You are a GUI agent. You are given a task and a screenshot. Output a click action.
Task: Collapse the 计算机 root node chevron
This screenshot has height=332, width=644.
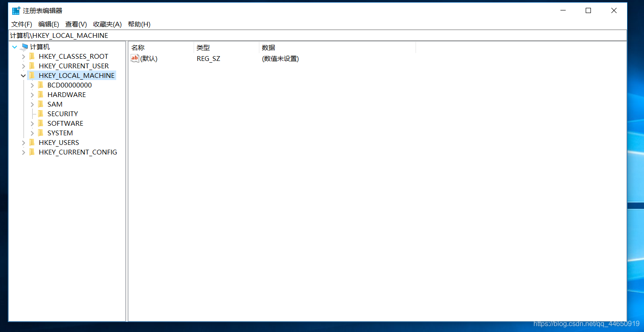tap(15, 47)
